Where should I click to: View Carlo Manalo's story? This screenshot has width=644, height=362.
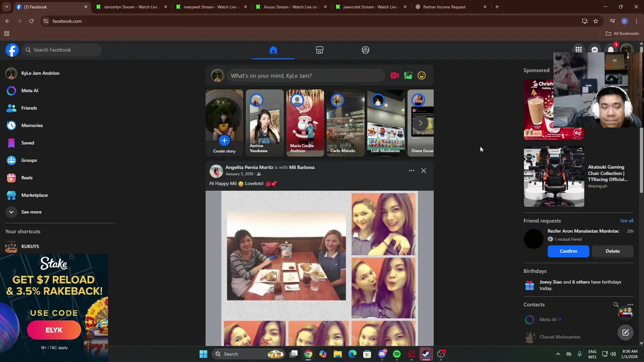coord(345,123)
